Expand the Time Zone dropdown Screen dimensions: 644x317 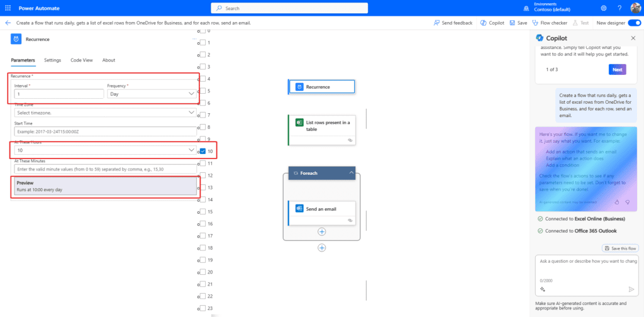(x=104, y=113)
